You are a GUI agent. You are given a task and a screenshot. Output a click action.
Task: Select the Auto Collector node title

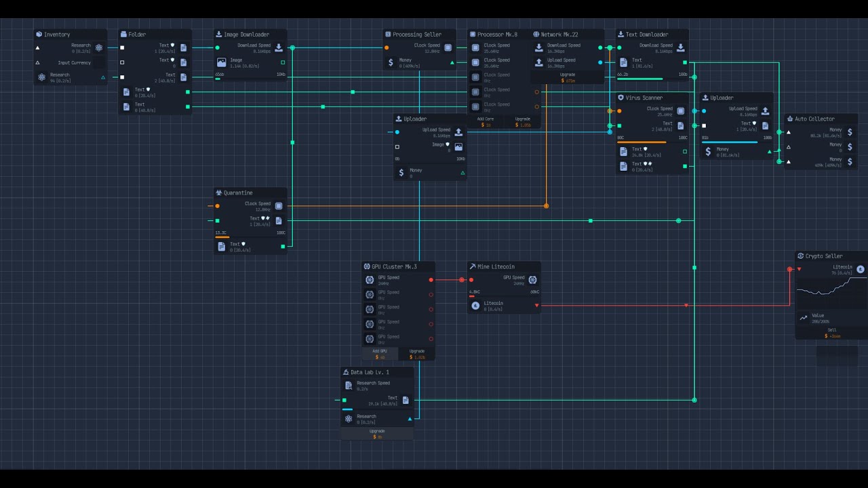click(814, 119)
